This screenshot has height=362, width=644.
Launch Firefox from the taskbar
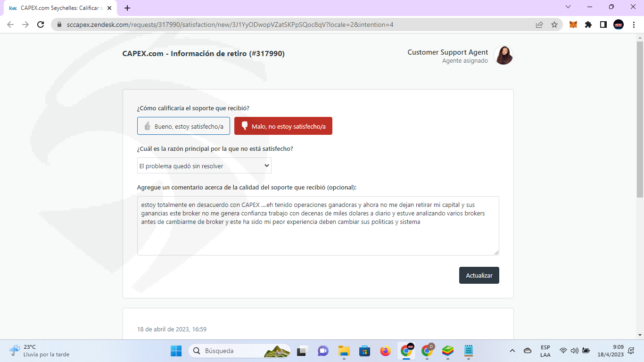(x=386, y=351)
